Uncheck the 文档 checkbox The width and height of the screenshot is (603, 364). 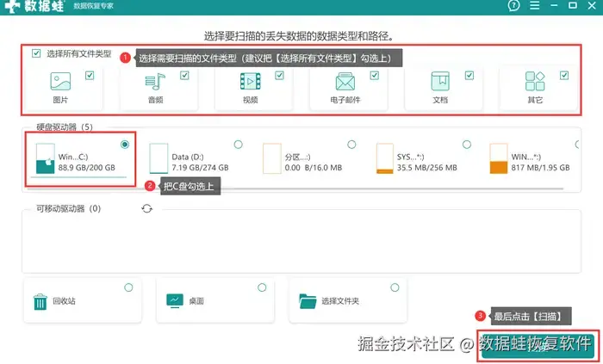pyautogui.click(x=469, y=75)
